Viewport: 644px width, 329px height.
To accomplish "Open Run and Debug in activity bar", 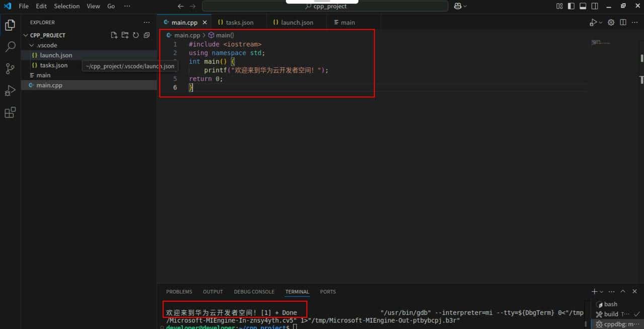I will (10, 91).
